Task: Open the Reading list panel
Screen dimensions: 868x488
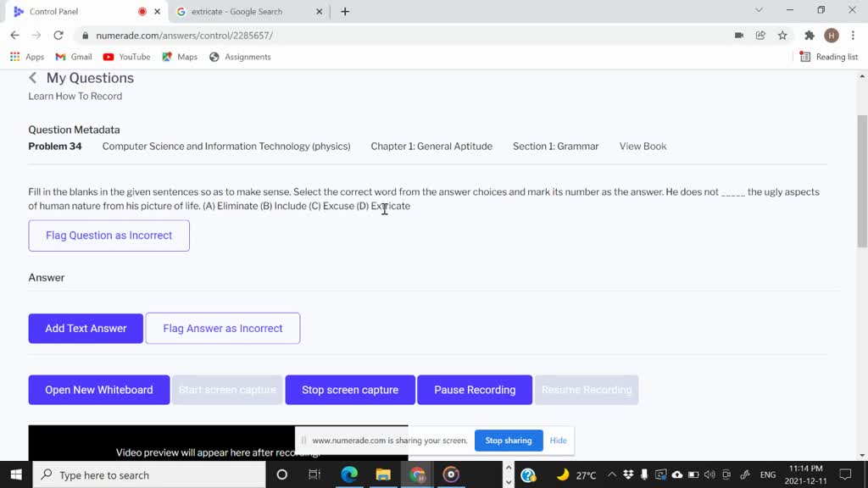Action: coord(829,57)
